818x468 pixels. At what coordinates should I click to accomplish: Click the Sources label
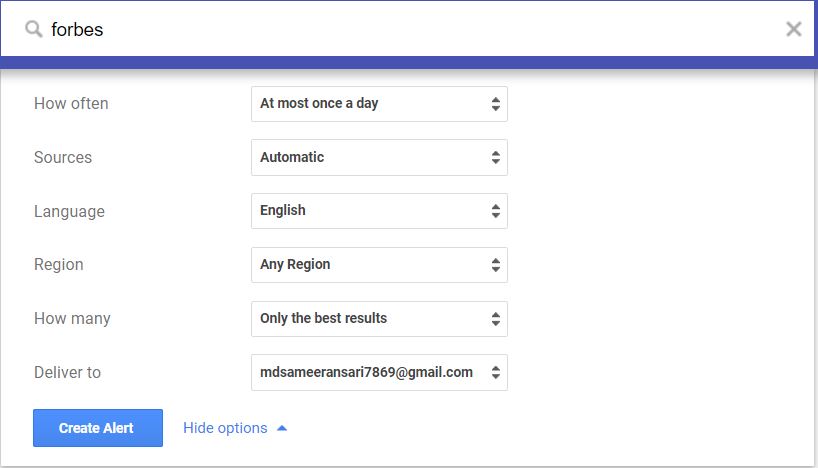(63, 157)
